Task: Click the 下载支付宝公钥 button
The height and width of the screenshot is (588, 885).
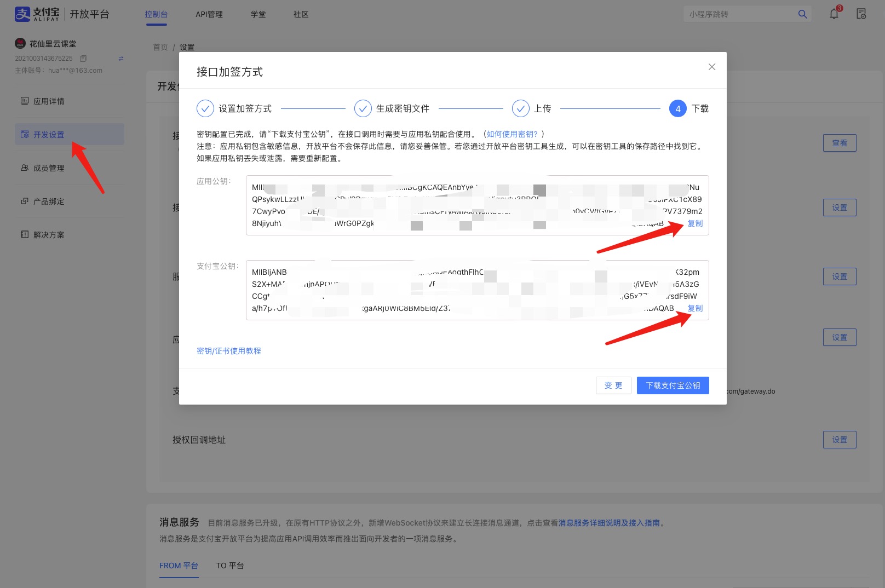Action: tap(673, 385)
